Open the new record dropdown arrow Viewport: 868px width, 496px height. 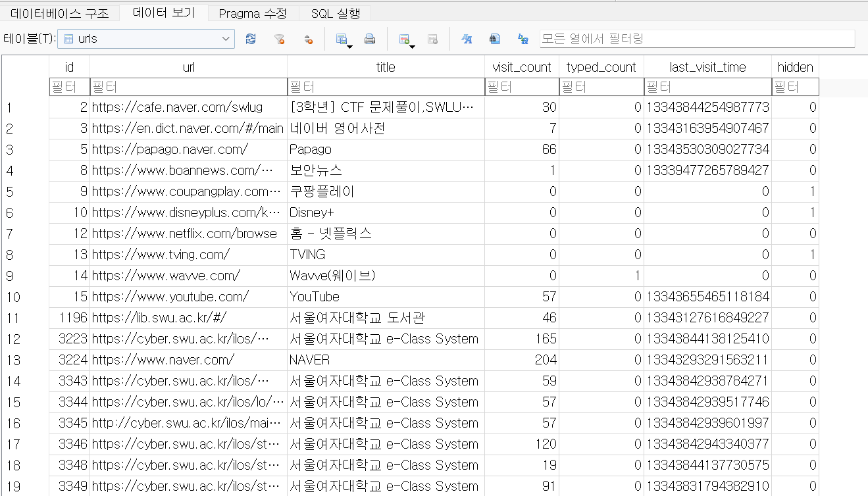(413, 46)
